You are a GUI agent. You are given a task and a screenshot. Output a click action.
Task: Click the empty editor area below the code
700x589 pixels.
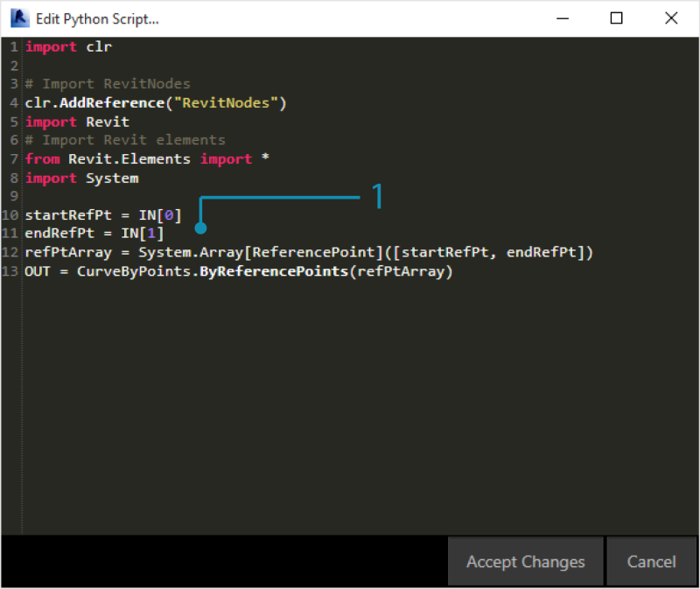point(350,394)
